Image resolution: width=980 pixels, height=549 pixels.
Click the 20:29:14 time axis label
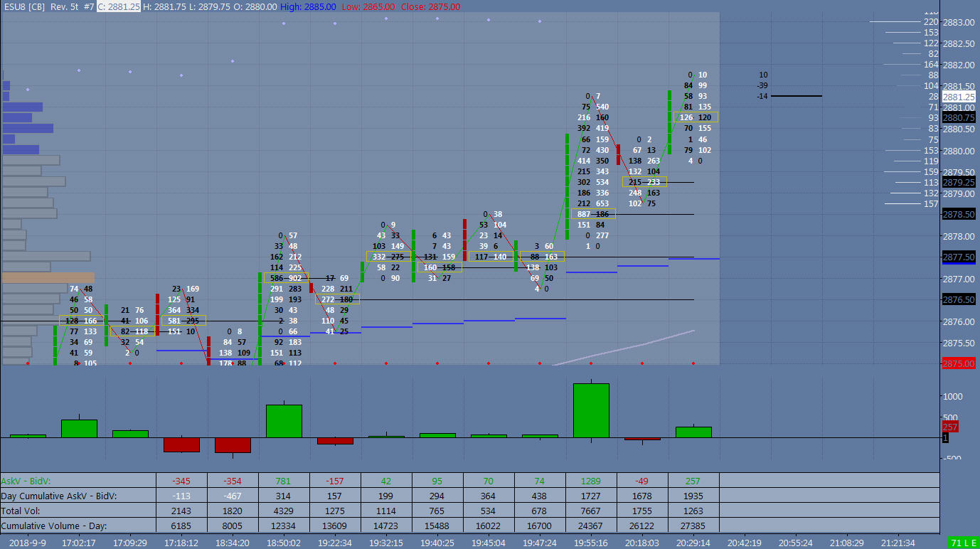coord(693,542)
